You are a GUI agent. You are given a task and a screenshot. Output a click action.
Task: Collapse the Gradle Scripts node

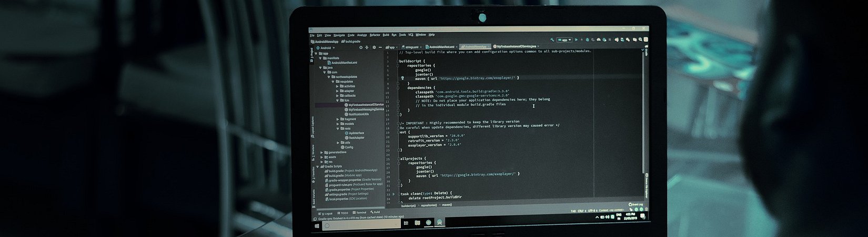(318, 166)
